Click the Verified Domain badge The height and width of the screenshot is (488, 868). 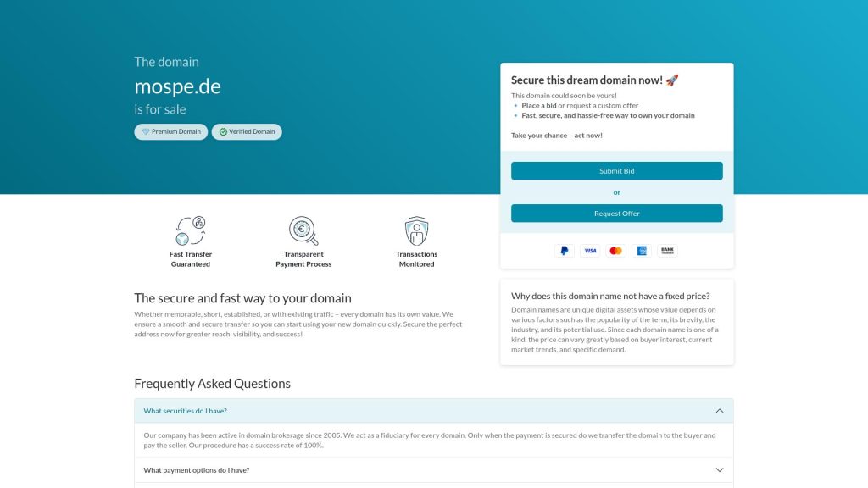(x=247, y=132)
